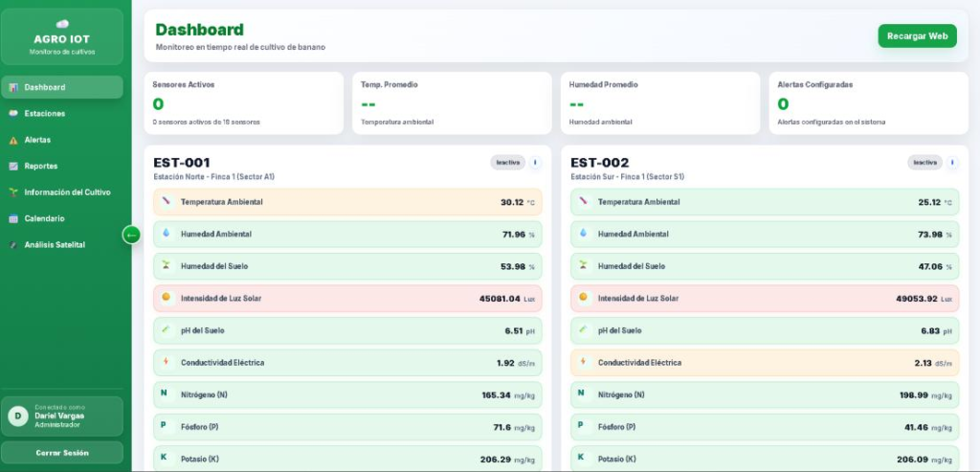Click the EST-002 pH value 6.83
The height and width of the screenshot is (472, 980).
tap(931, 330)
